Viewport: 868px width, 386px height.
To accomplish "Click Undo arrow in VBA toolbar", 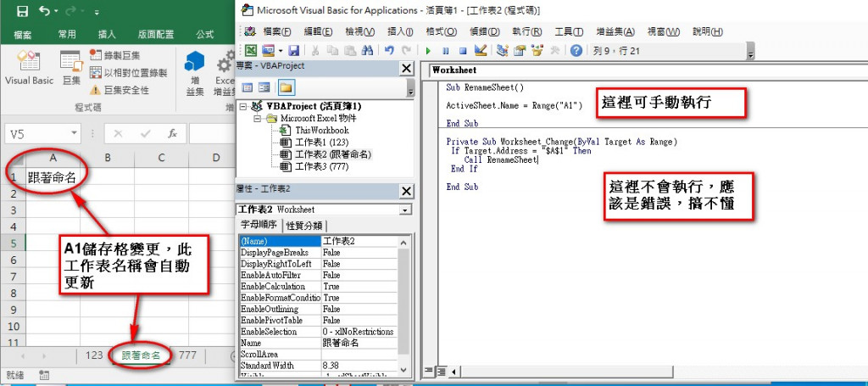I will tap(389, 50).
